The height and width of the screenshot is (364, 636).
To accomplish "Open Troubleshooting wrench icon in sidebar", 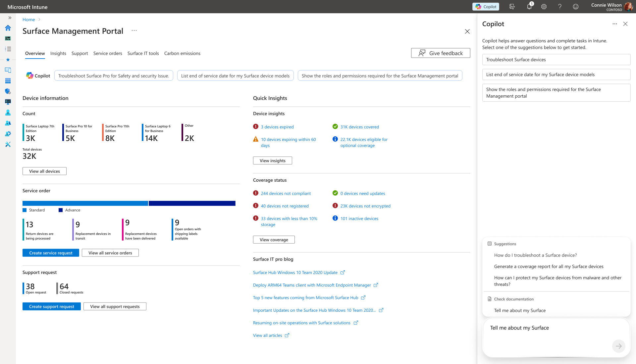I will (8, 144).
